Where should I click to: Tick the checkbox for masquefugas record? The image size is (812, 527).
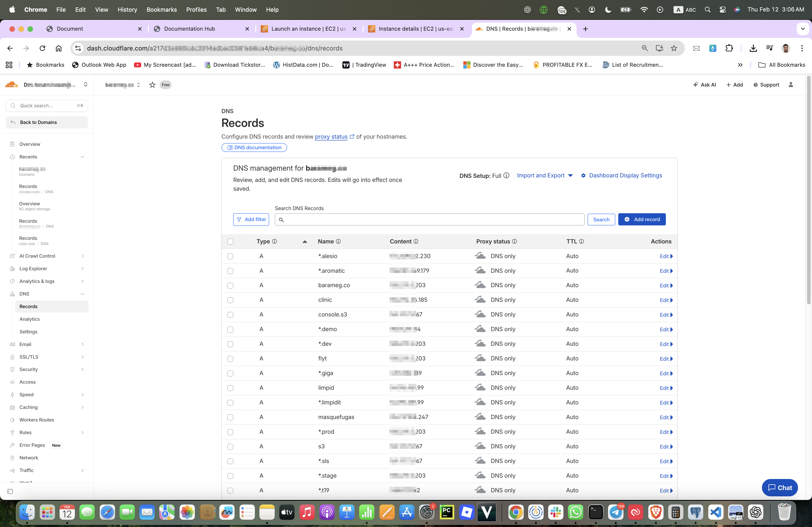(x=230, y=417)
